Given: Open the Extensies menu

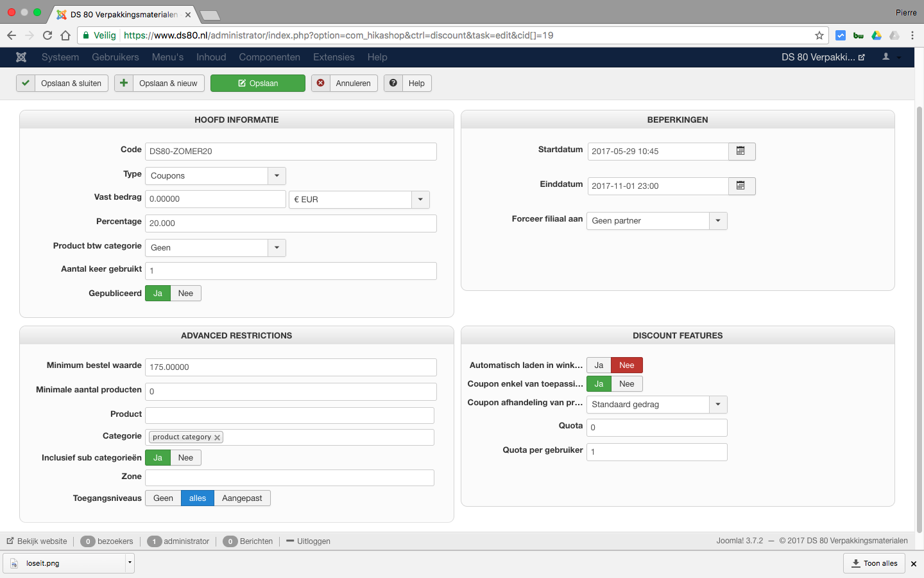Looking at the screenshot, I should pos(334,57).
